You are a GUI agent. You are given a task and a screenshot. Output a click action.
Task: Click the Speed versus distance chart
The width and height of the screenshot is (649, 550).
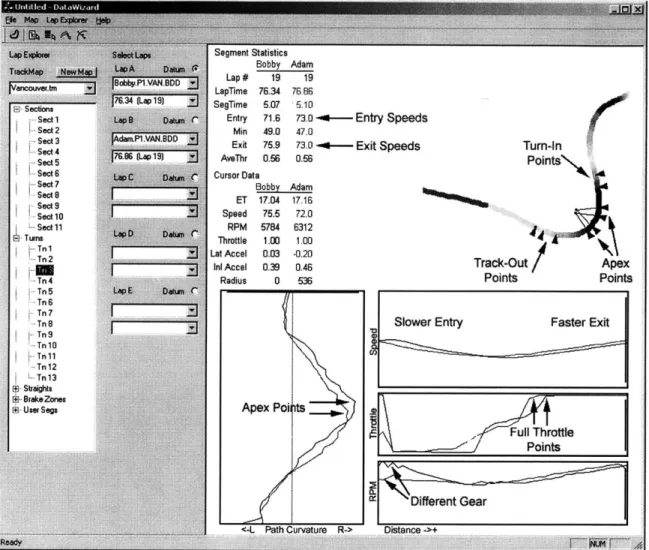[503, 339]
